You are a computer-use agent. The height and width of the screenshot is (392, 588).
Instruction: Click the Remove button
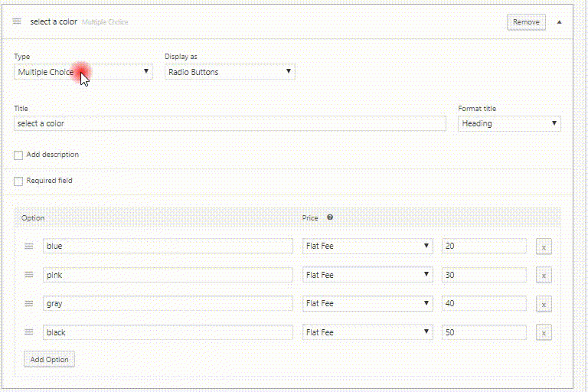pyautogui.click(x=526, y=22)
